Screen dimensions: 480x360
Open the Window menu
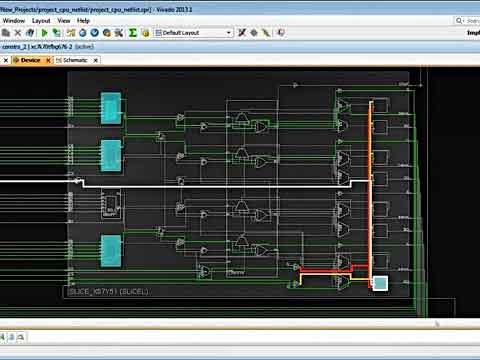coord(14,21)
